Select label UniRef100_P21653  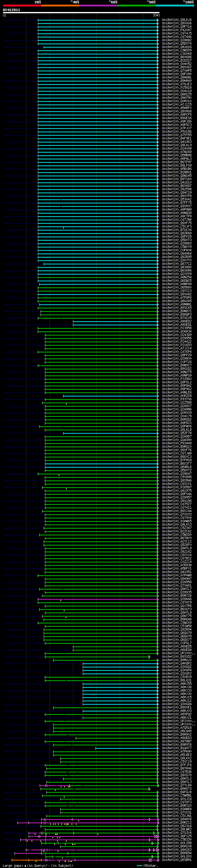point(176,345)
